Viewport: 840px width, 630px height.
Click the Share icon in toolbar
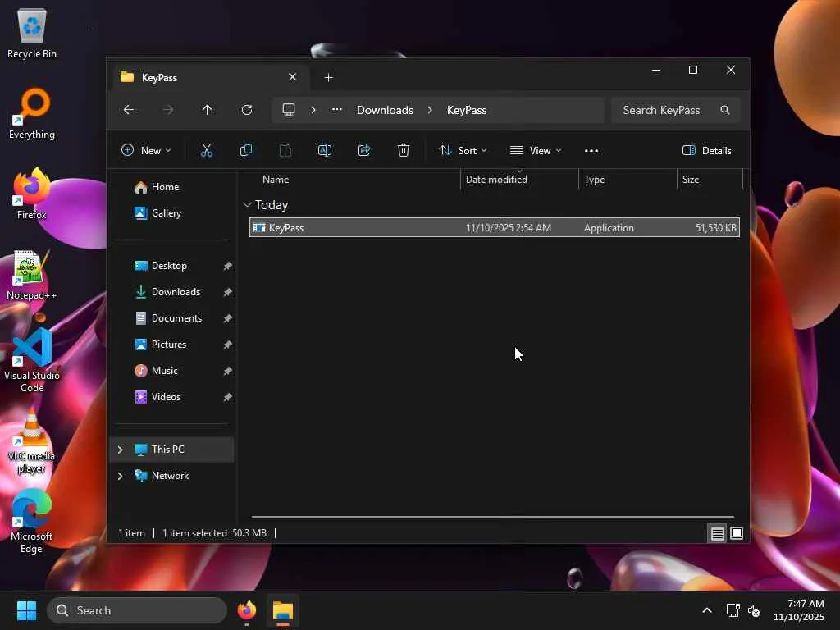click(x=364, y=151)
